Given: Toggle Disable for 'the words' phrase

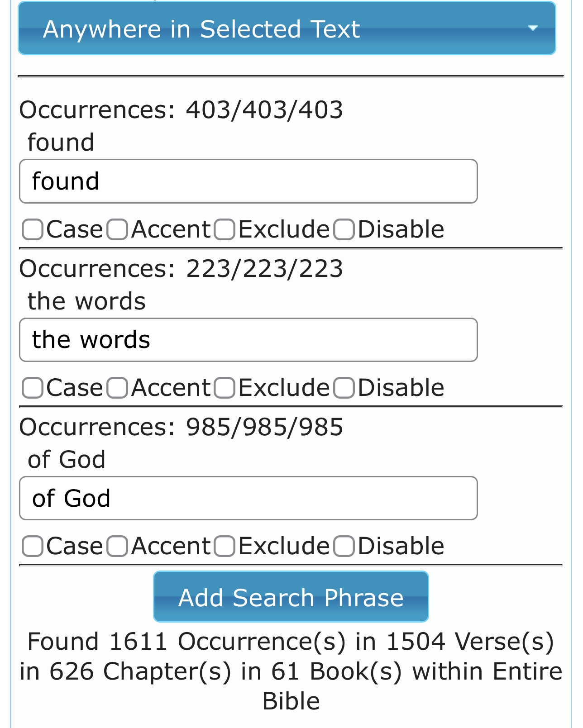Looking at the screenshot, I should 344,388.
